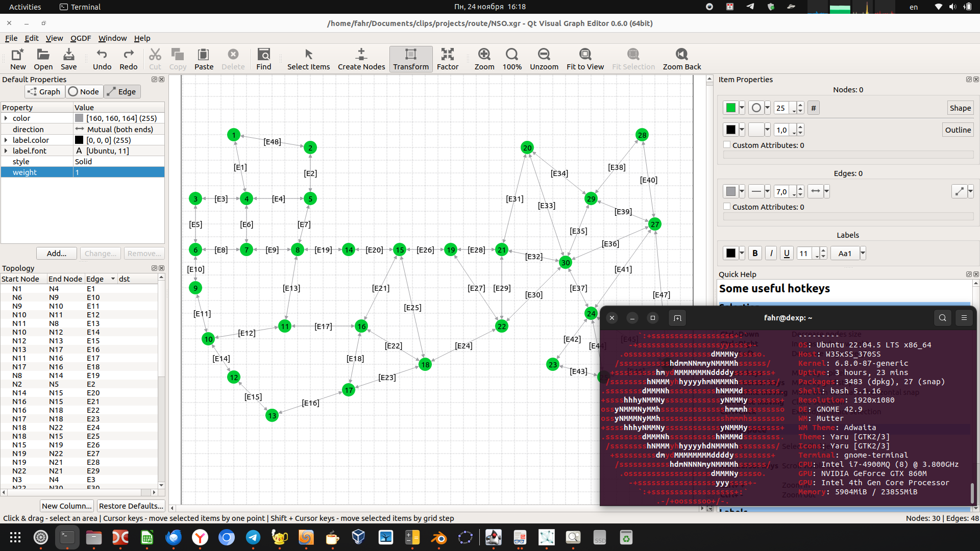The width and height of the screenshot is (980, 551).
Task: Open edge direction dropdown arrow
Action: pos(826,191)
